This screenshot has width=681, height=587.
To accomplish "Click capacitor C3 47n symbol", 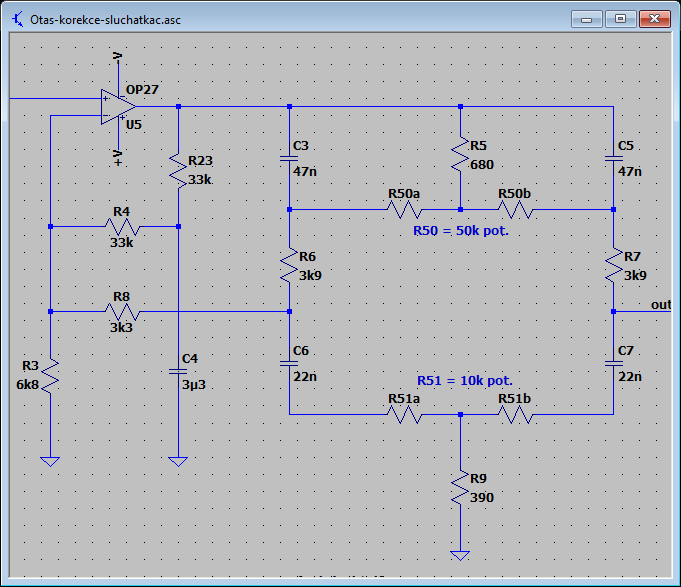I will click(289, 158).
